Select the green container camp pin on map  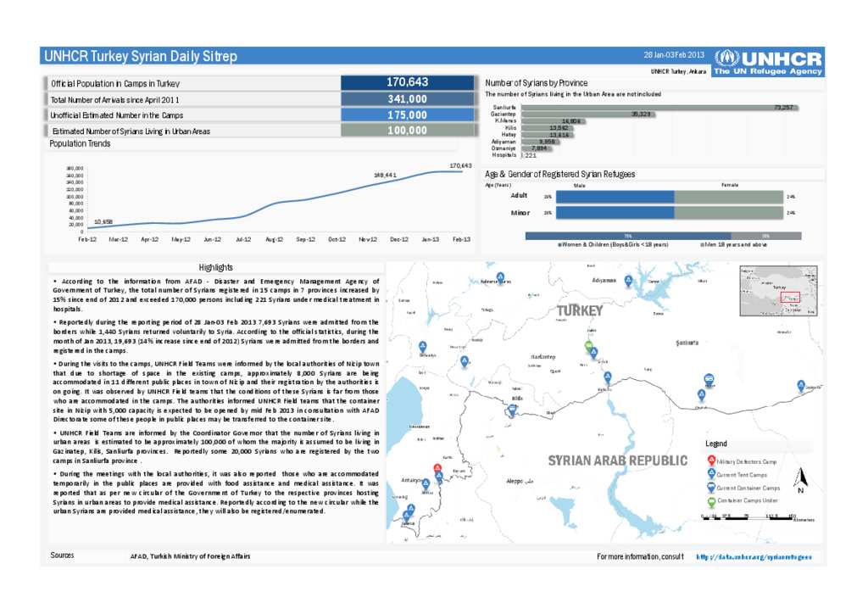point(589,347)
